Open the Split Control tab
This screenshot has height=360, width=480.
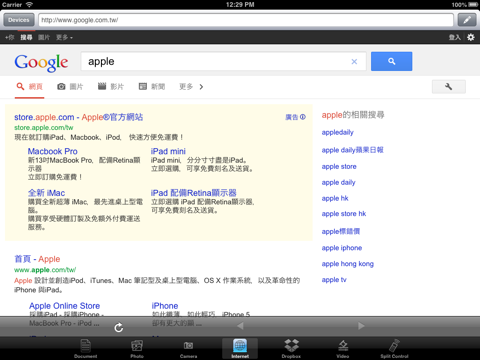click(x=394, y=348)
